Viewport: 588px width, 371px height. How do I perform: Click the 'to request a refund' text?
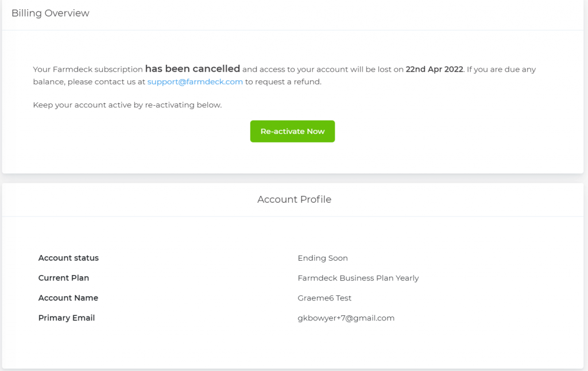[x=283, y=82]
